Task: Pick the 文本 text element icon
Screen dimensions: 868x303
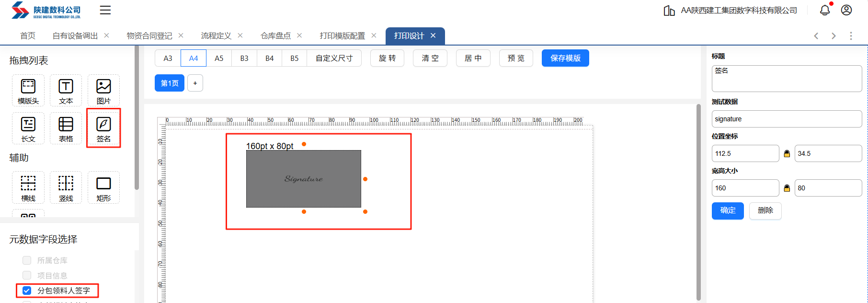Action: tap(66, 90)
